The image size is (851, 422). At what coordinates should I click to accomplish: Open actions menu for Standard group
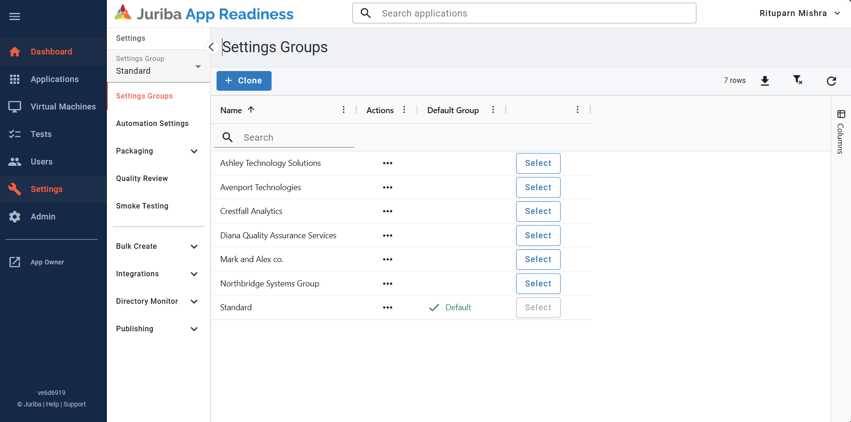pyautogui.click(x=388, y=308)
